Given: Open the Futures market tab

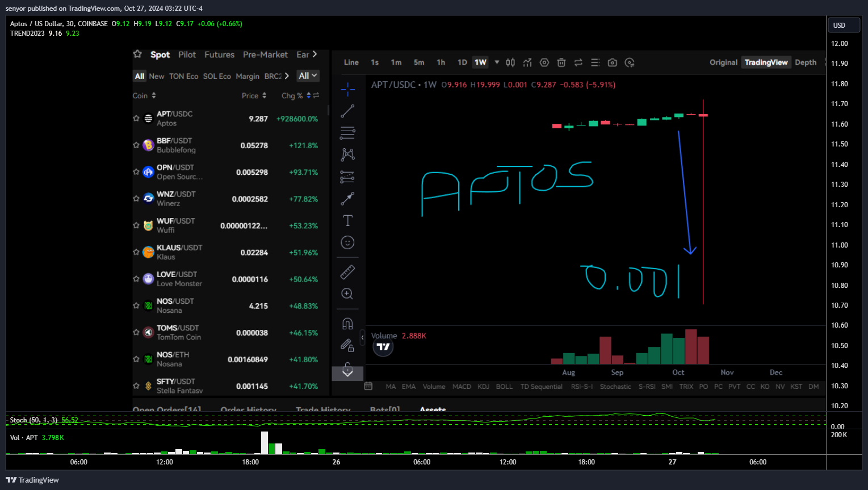Looking at the screenshot, I should click(220, 55).
